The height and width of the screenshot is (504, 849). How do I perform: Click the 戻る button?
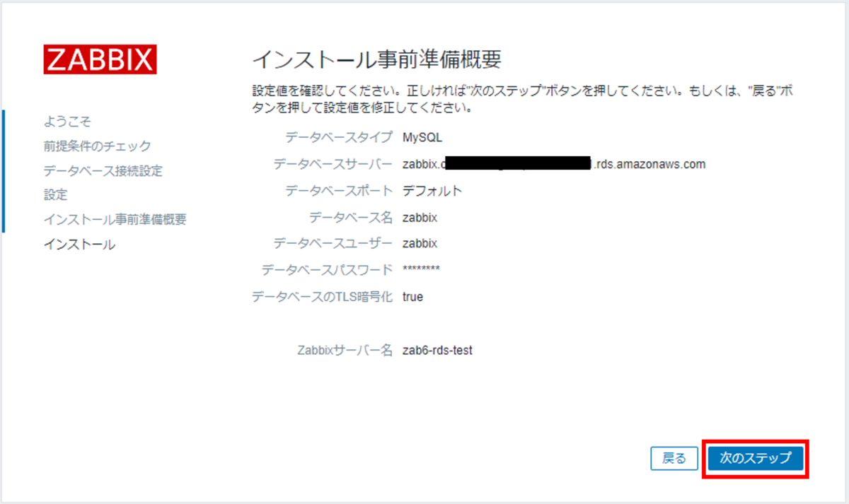(x=674, y=458)
